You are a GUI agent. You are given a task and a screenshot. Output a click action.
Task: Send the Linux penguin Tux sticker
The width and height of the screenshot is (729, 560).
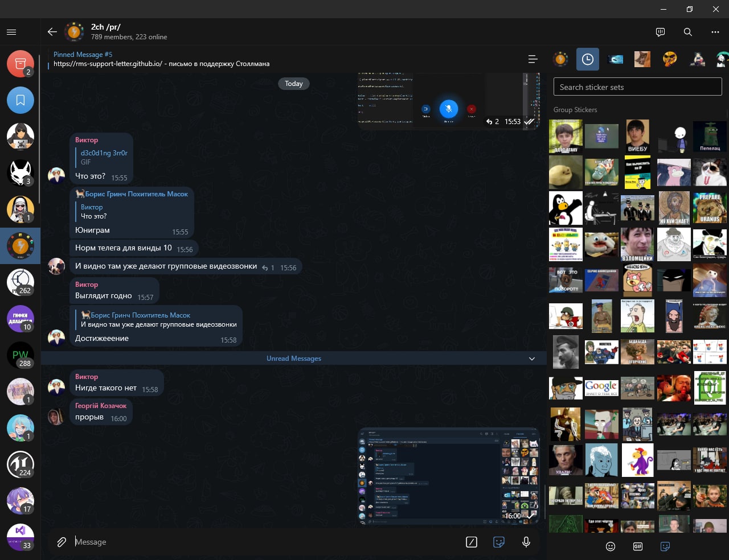point(566,208)
